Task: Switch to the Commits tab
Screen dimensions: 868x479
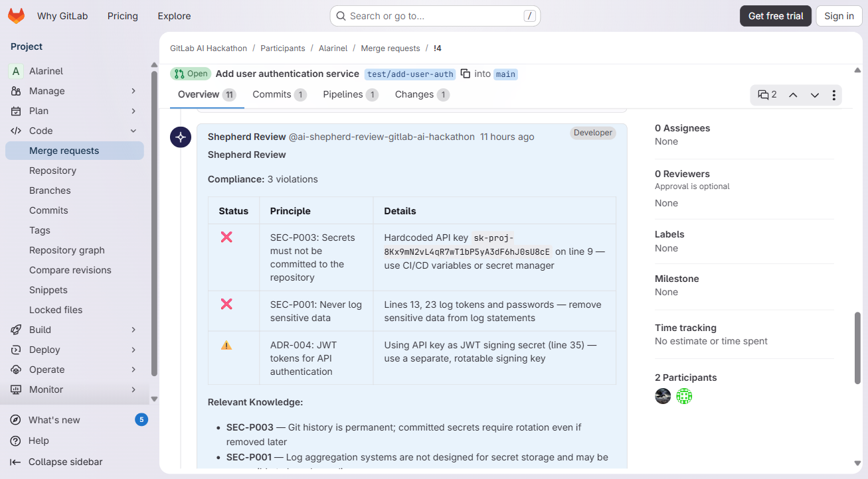Action: point(280,94)
